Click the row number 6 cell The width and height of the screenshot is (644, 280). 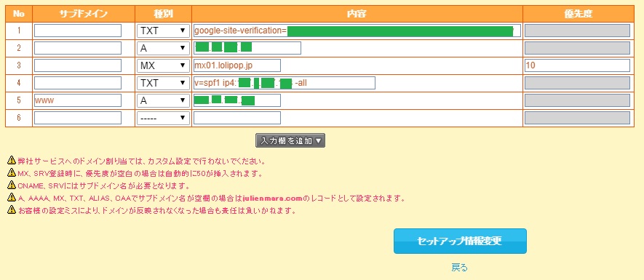(x=19, y=119)
